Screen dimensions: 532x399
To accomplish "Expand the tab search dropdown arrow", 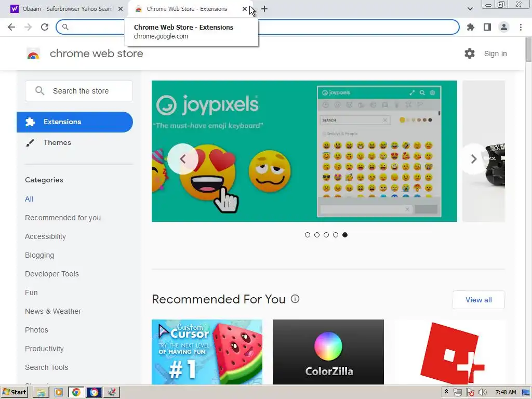I will (x=470, y=9).
